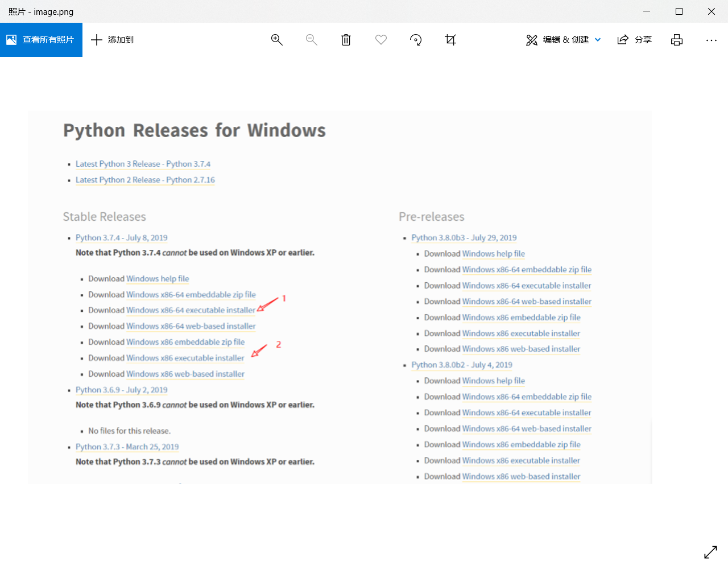Share the photo via 分享
728x569 pixels.
[x=635, y=40]
